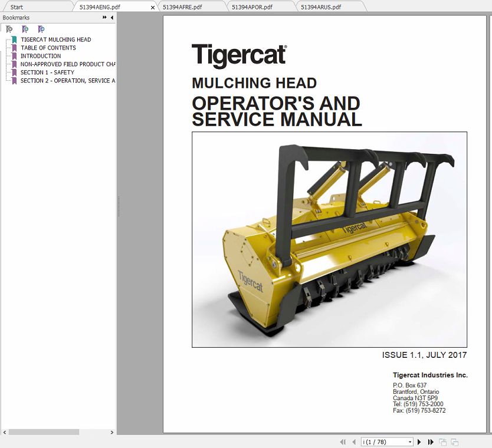Select the INTRODUCTION bookmark entry
This screenshot has width=492, height=448.
tap(41, 56)
